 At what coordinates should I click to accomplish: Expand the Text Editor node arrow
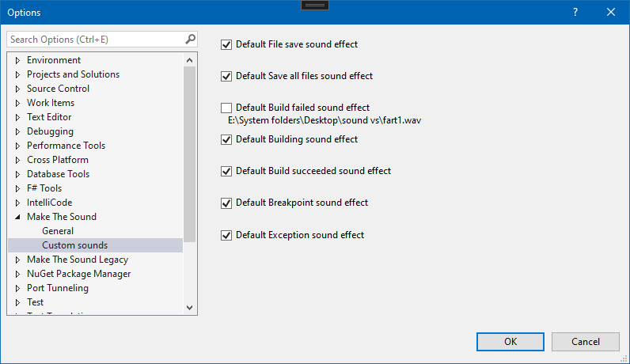tap(17, 117)
